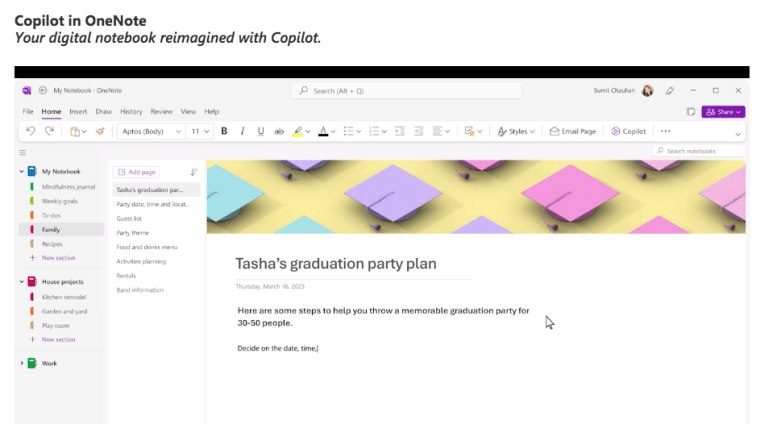Select the Format Painter brush icon

(99, 131)
